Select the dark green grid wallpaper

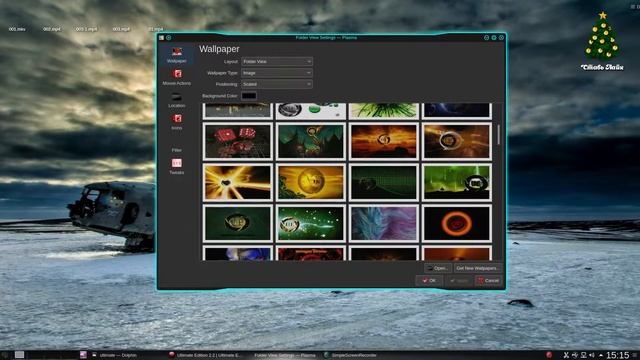click(384, 182)
